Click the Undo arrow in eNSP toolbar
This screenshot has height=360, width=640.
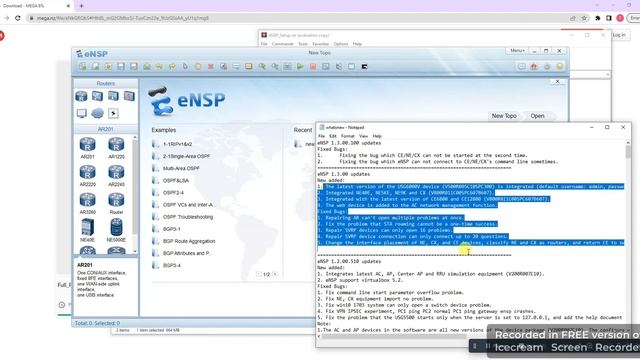[x=159, y=67]
